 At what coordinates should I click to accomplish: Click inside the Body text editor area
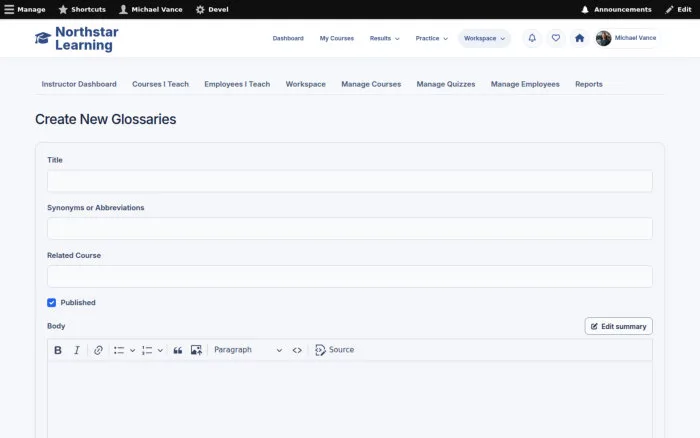pos(350,400)
